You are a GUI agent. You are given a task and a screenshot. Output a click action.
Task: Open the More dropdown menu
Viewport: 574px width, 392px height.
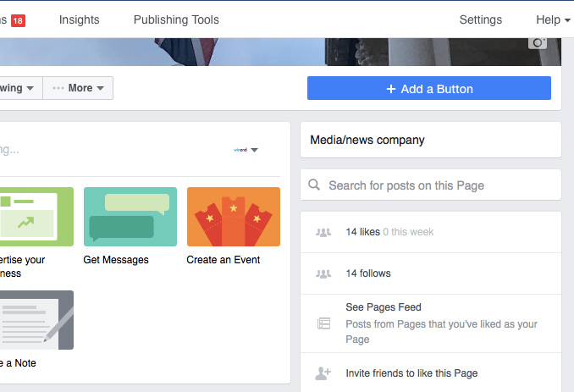pyautogui.click(x=78, y=88)
